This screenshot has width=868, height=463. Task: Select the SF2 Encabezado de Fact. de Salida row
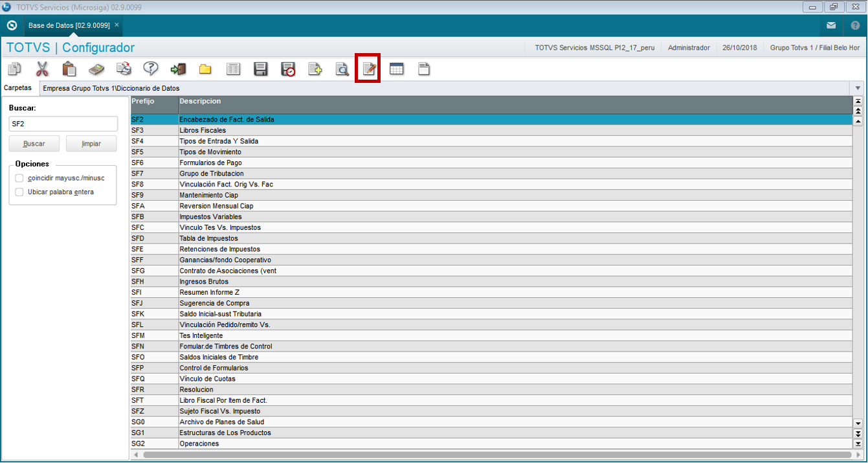pos(491,120)
